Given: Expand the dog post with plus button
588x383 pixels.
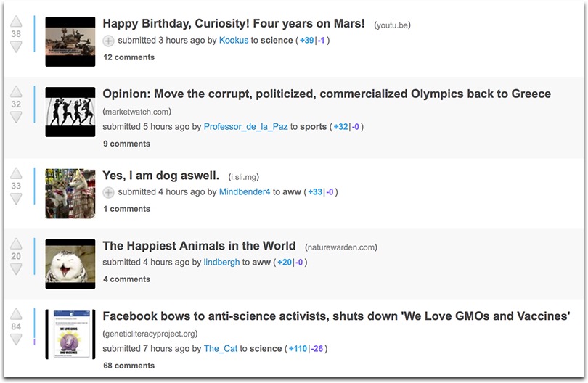Looking at the screenshot, I should 108,192.
